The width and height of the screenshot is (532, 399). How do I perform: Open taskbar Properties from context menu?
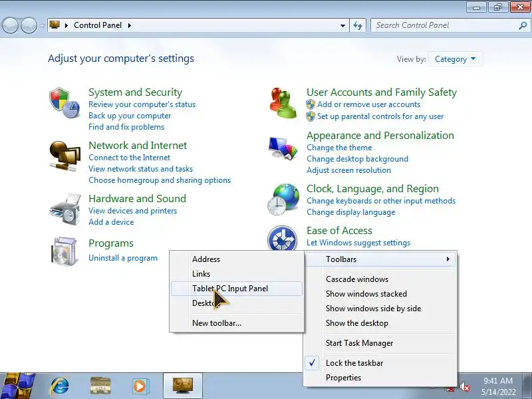coord(379,378)
